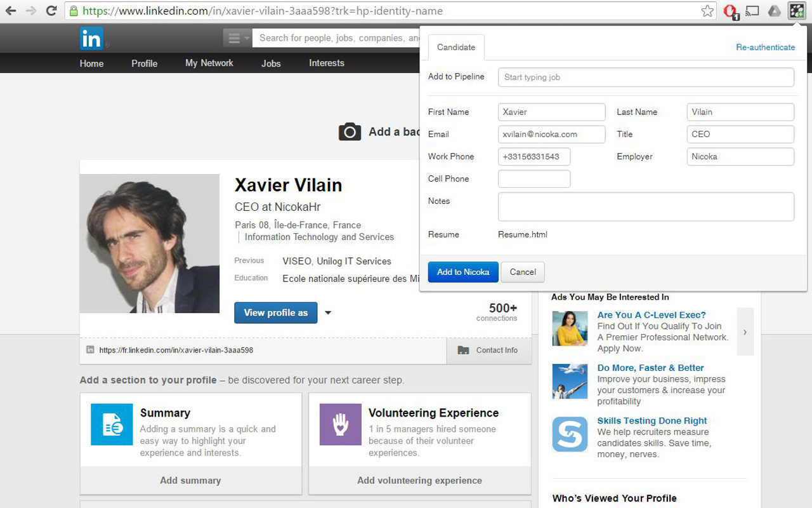Bookmark the page with the star icon
The height and width of the screenshot is (508, 812).
(707, 11)
